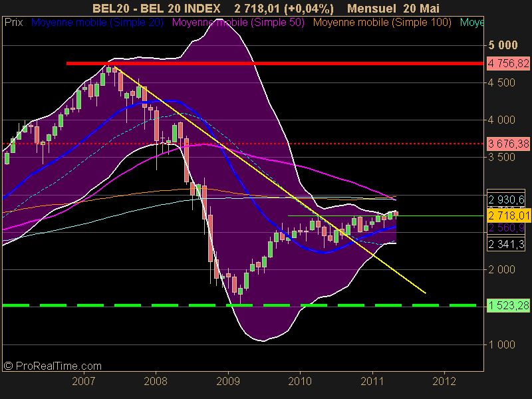Image resolution: width=532 pixels, height=399 pixels.
Task: Click the dotted level price label 3 676,38
Action: tap(508, 144)
